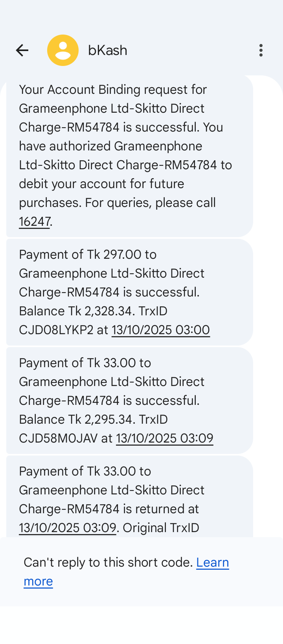Image resolution: width=283 pixels, height=644 pixels.
Task: Go back using the arrow icon
Action: click(22, 50)
